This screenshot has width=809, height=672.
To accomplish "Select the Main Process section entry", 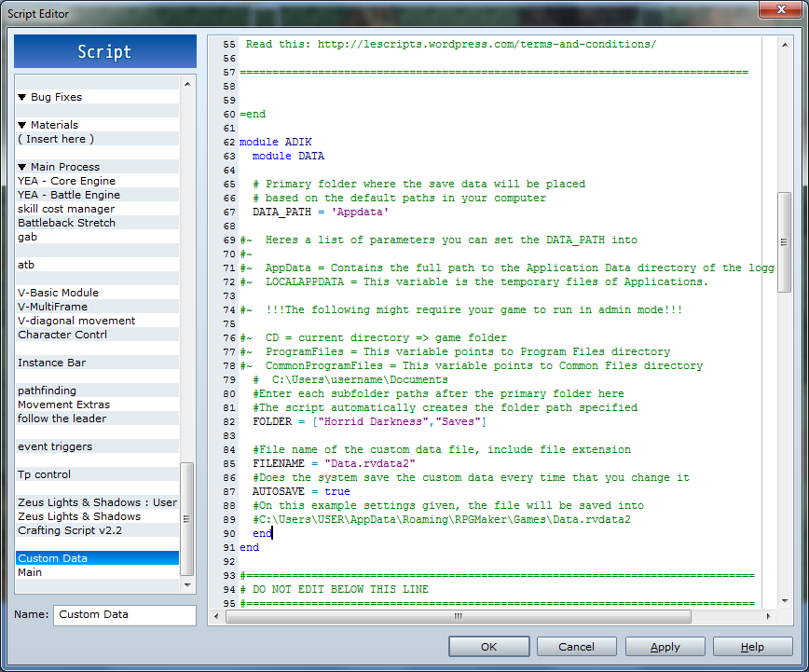I will tap(98, 167).
